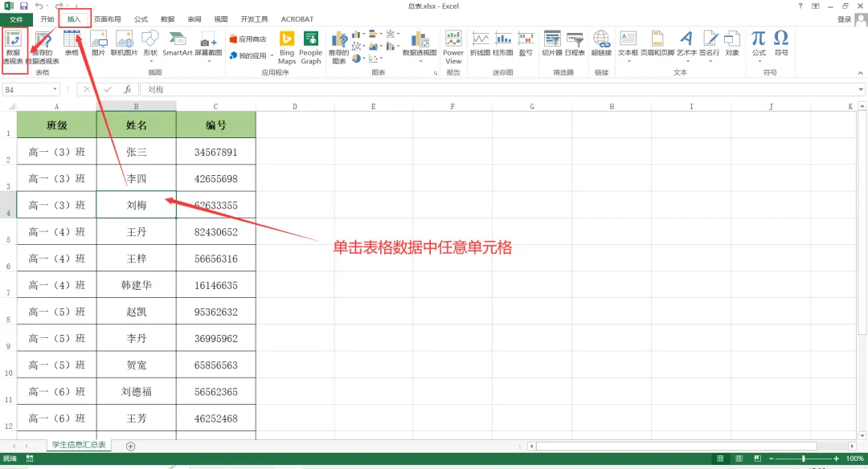
Task: Open the WordArt (艺术字) gallery
Action: 686,46
